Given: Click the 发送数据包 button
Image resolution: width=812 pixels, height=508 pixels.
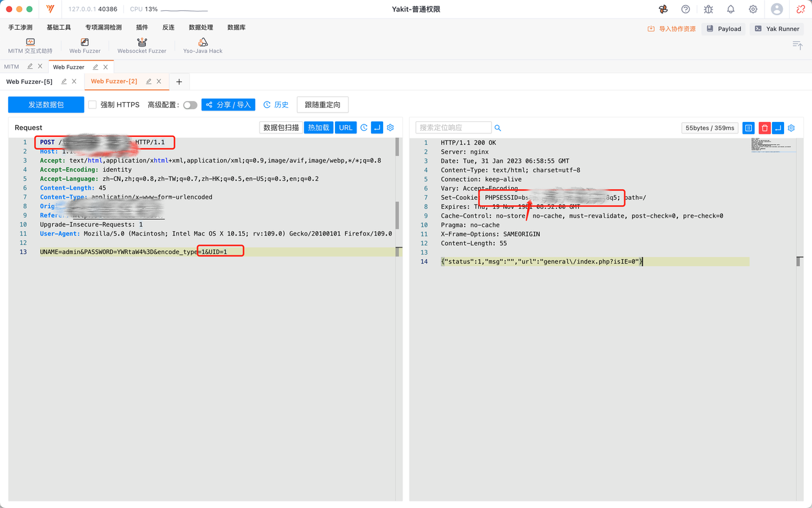Looking at the screenshot, I should 46,105.
